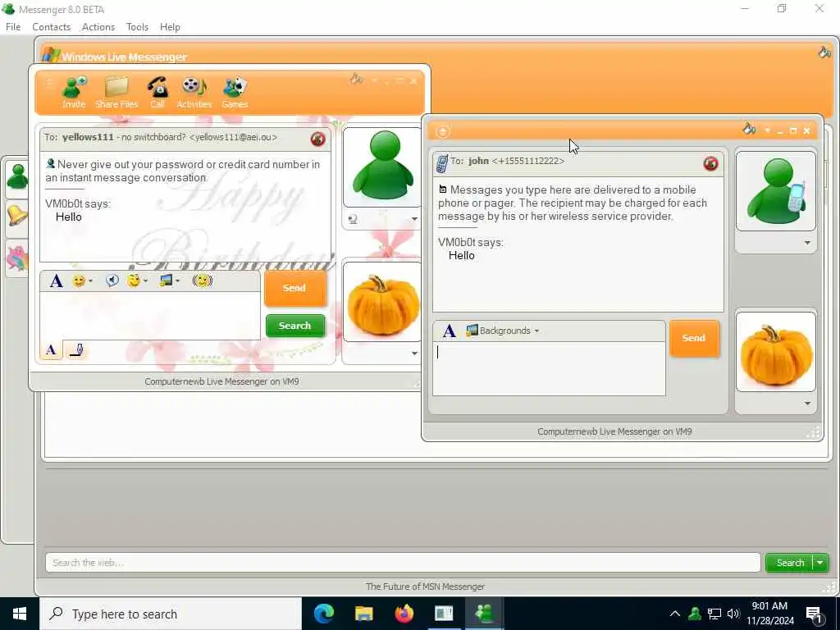Focus the message input in john chat
Viewport: 840px width, 630px height.
pyautogui.click(x=549, y=368)
